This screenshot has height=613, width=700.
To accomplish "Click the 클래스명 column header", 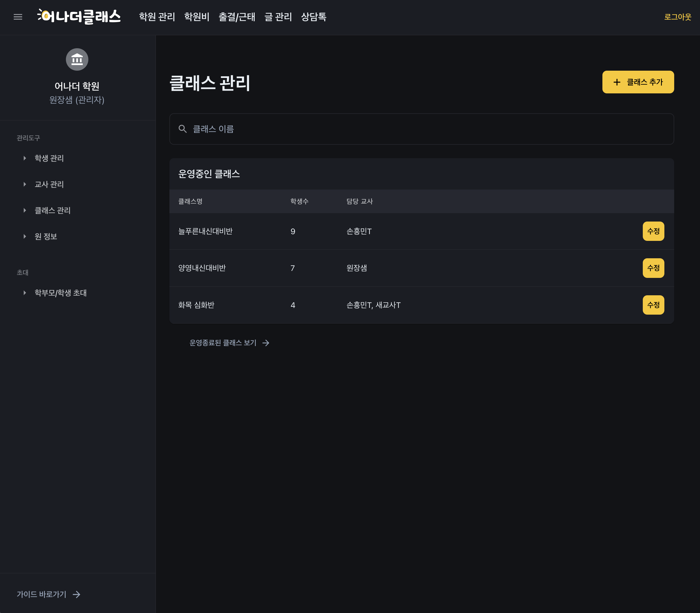I will 190,201.
